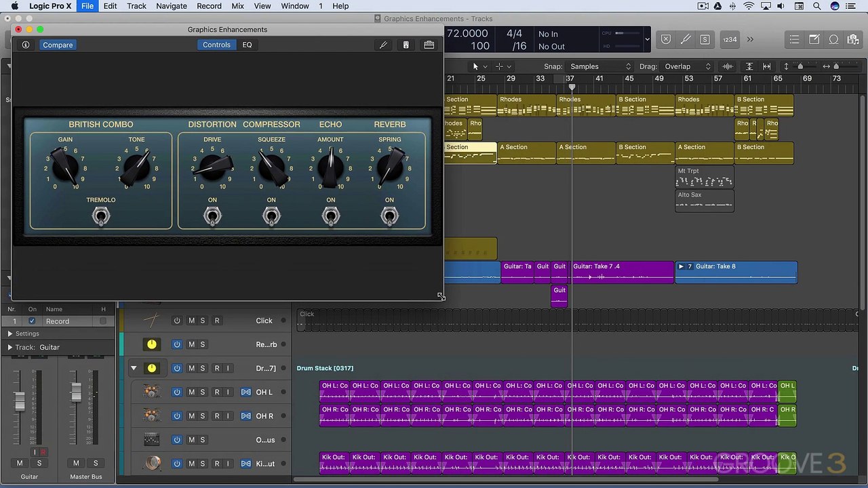Select the Controls tab
This screenshot has width=868, height=488.
pyautogui.click(x=216, y=45)
